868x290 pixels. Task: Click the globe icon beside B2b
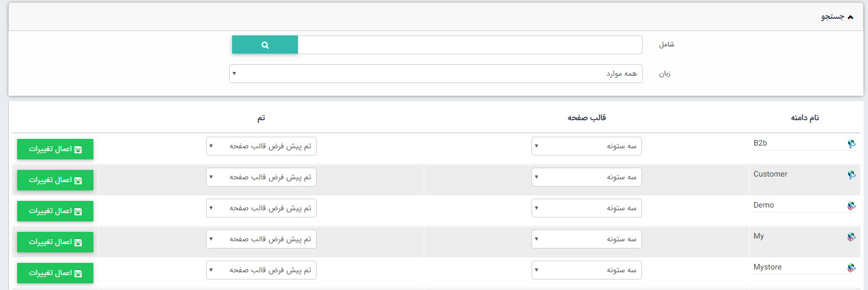click(851, 144)
